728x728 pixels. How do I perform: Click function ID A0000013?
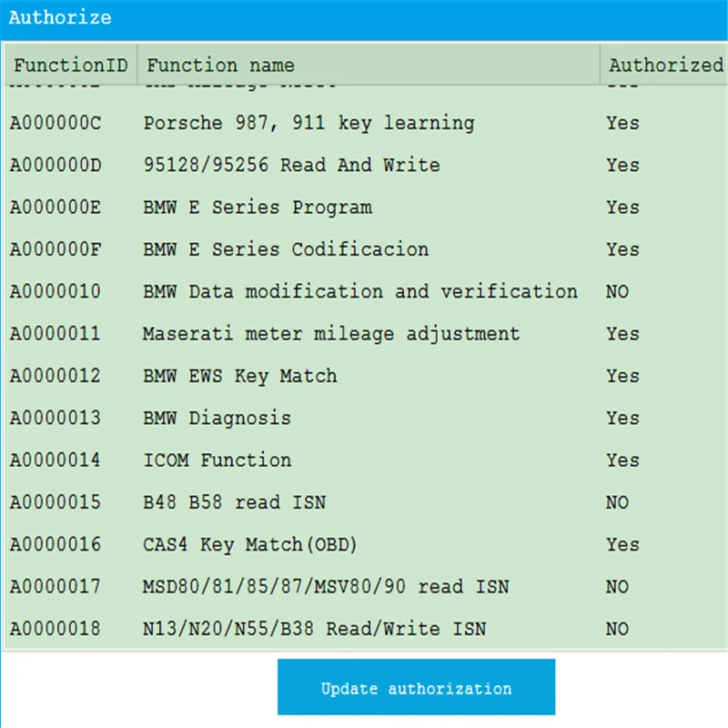(x=56, y=419)
